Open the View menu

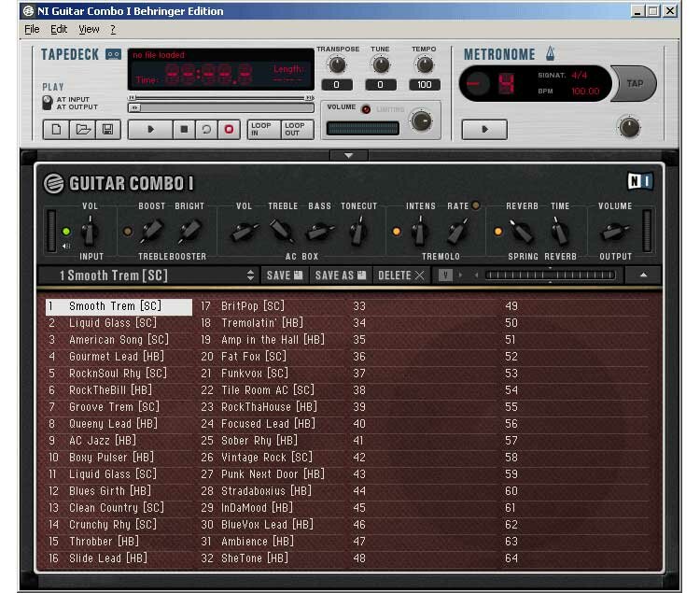[89, 30]
